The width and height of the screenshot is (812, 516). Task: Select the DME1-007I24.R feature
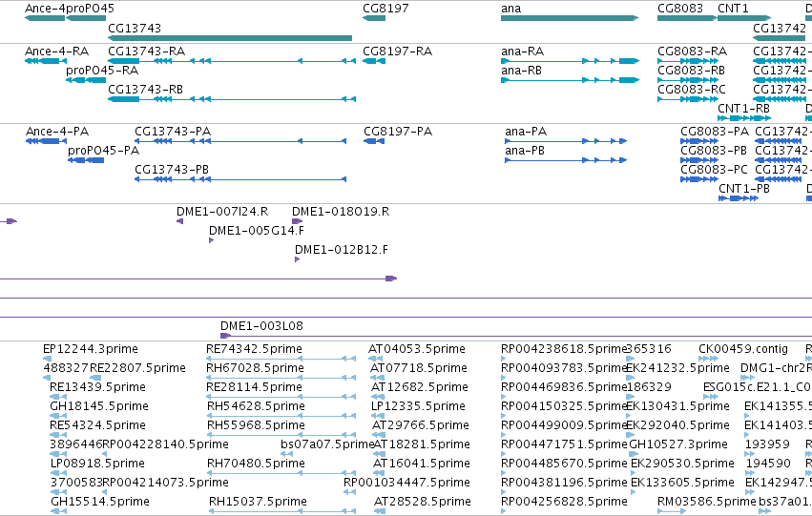pyautogui.click(x=179, y=221)
